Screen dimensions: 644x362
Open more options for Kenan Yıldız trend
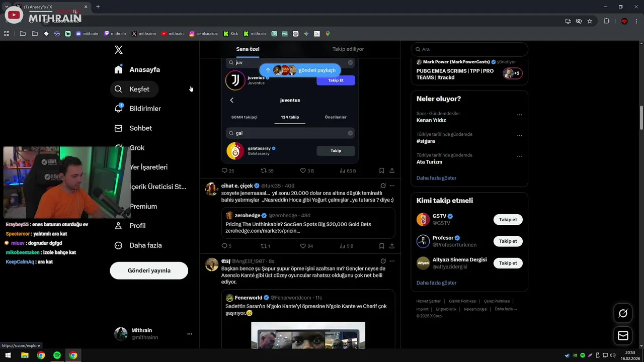point(520,115)
